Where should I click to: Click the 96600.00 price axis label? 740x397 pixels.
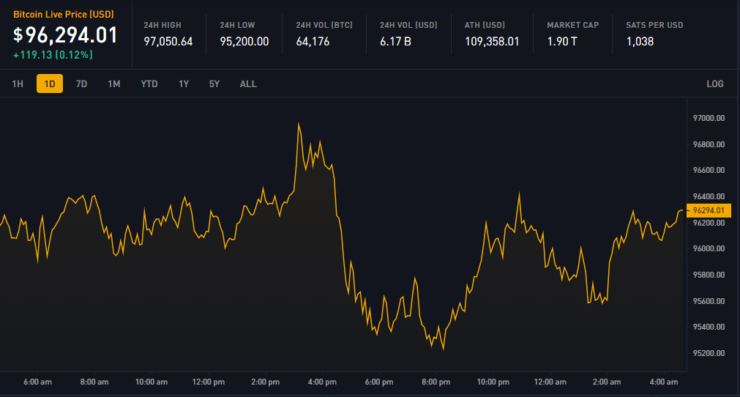709,170
